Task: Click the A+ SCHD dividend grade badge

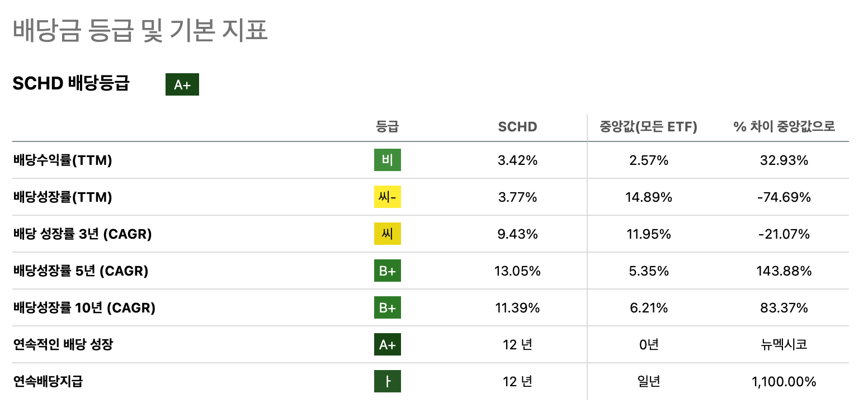Action: [x=182, y=84]
